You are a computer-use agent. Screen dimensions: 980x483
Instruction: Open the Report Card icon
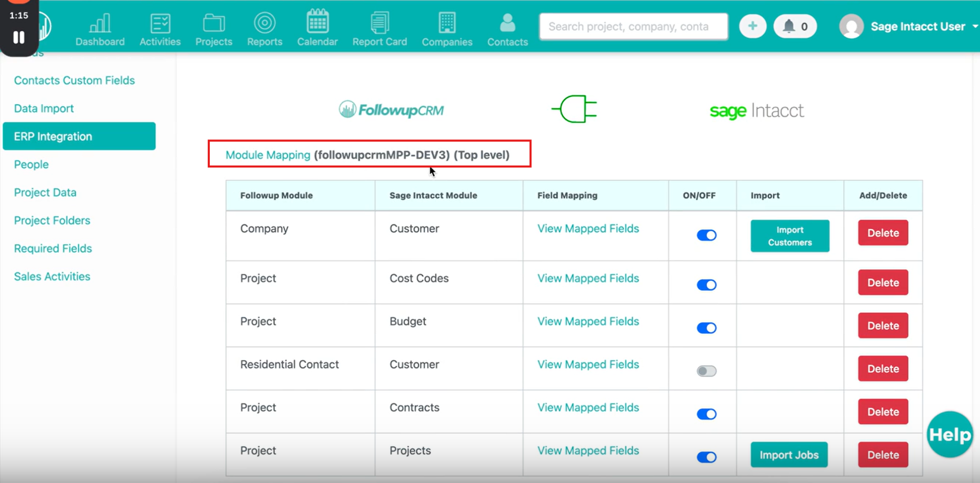point(379,23)
